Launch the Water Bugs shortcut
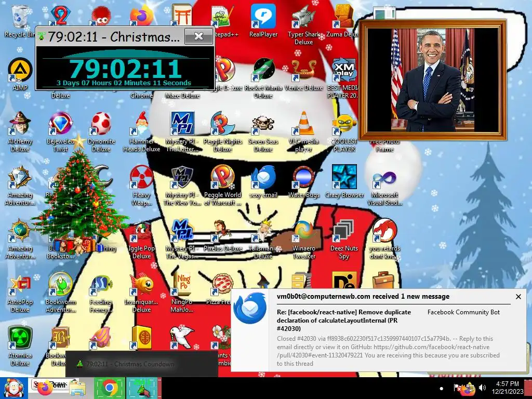 point(303,181)
